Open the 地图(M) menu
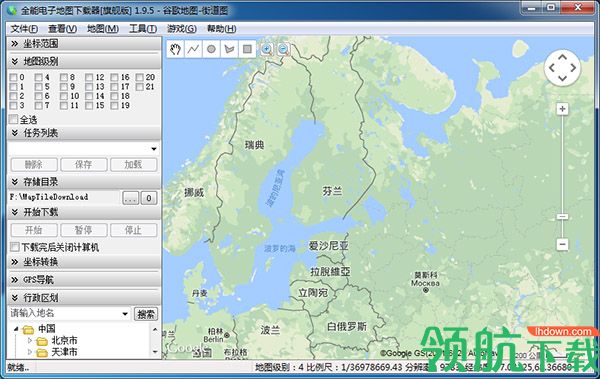The image size is (600, 379). 103,29
